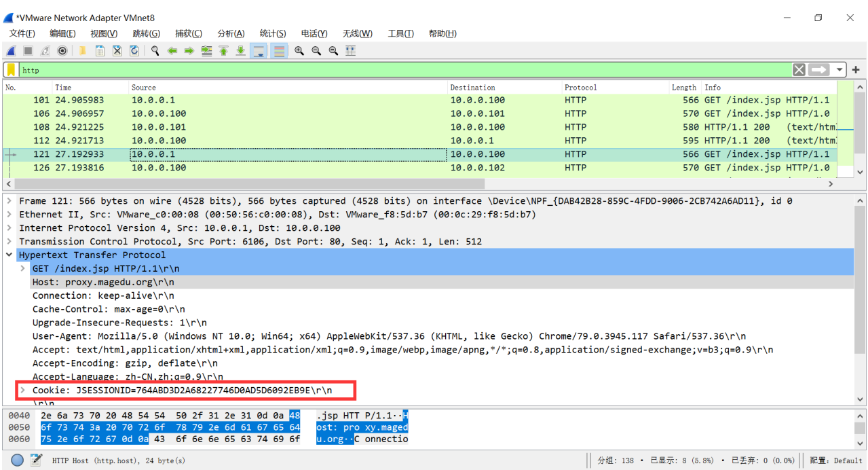This screenshot has width=868, height=470.
Task: Open display filter history dropdown
Action: tap(840, 70)
